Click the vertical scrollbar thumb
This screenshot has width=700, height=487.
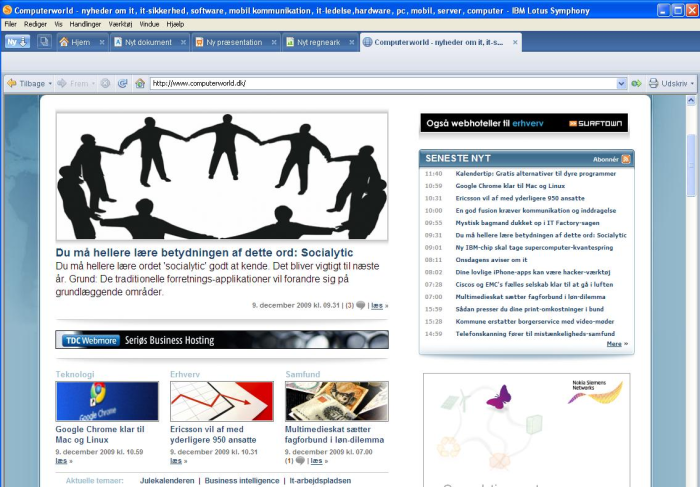691,165
